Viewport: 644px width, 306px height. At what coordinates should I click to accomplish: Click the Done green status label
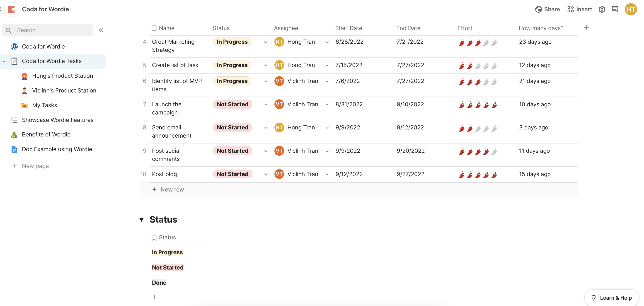coord(159,282)
